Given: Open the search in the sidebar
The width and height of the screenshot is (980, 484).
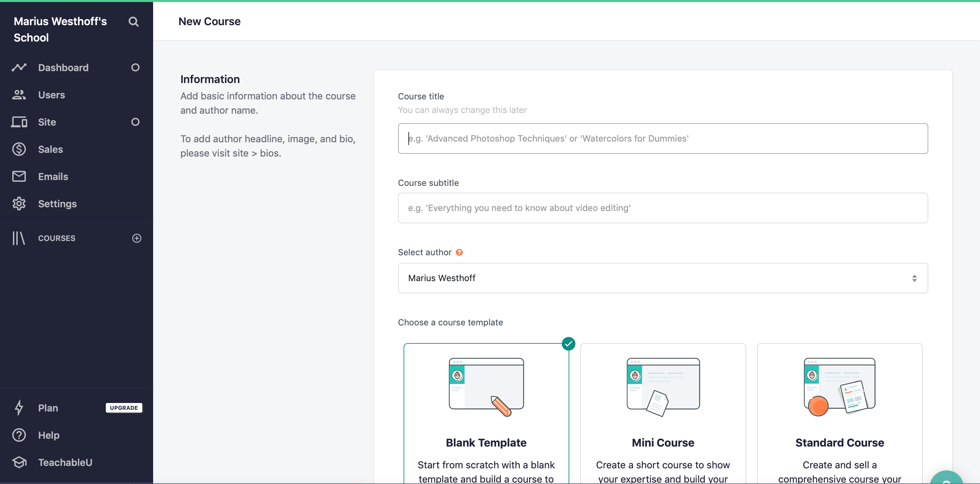Looking at the screenshot, I should (133, 22).
